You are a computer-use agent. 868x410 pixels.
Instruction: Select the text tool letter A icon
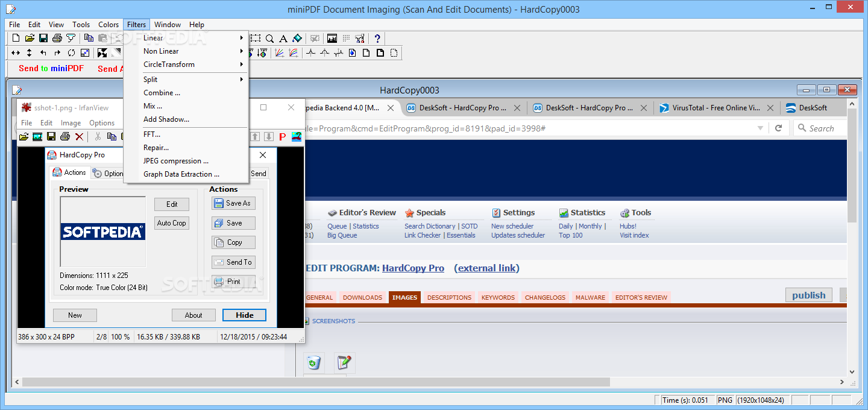point(283,38)
